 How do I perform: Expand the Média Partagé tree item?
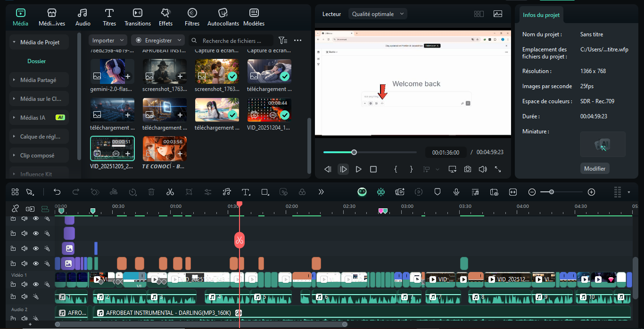(38, 80)
